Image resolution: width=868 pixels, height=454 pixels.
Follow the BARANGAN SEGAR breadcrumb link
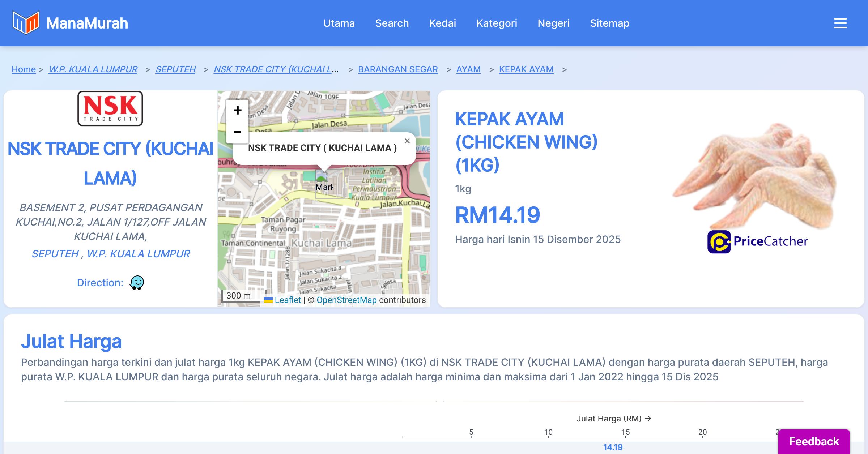pyautogui.click(x=398, y=69)
